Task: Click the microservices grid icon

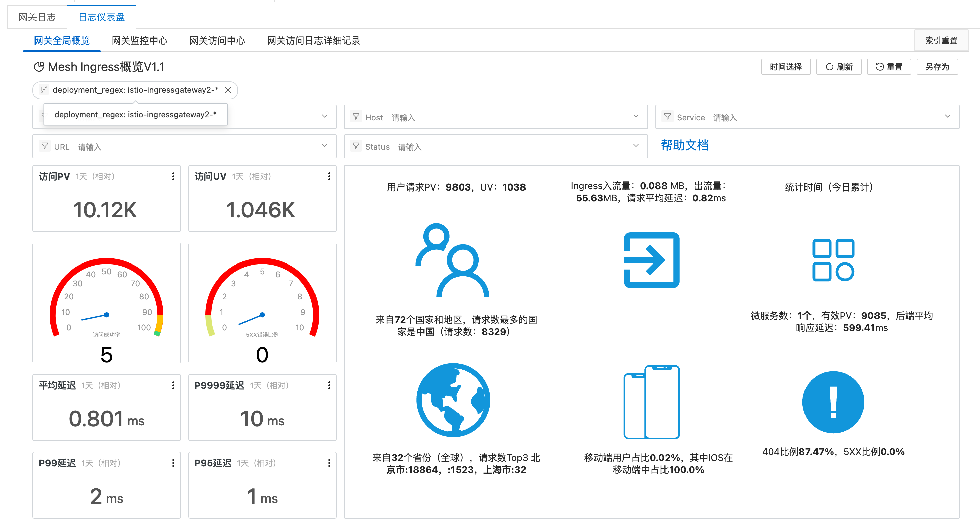Action: pos(833,260)
